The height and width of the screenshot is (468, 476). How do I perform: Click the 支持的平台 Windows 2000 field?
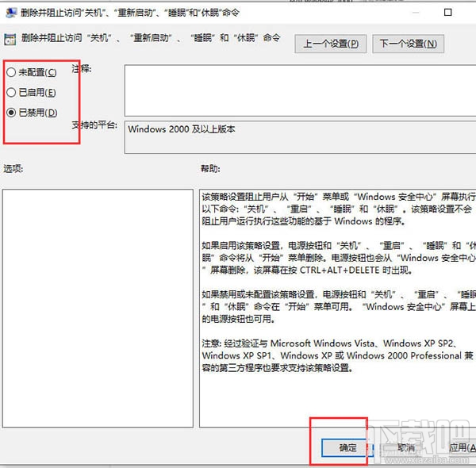[x=300, y=137]
